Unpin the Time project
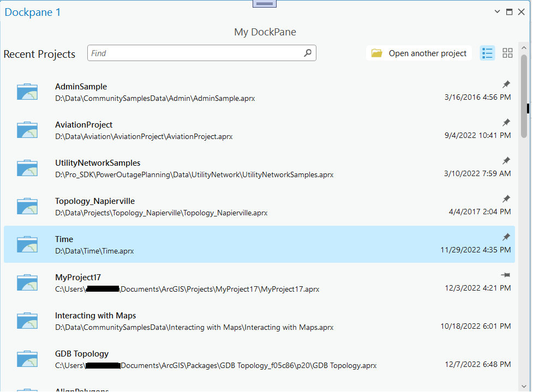 tap(506, 237)
